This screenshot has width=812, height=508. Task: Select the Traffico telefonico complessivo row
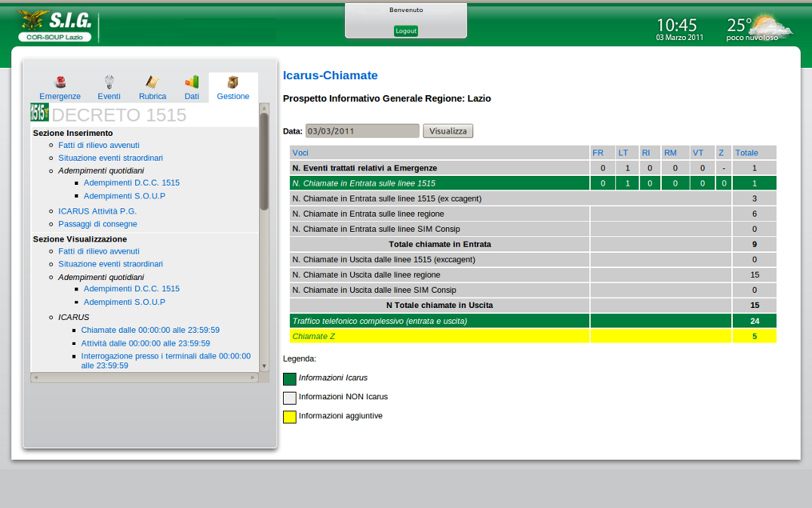pos(533,321)
